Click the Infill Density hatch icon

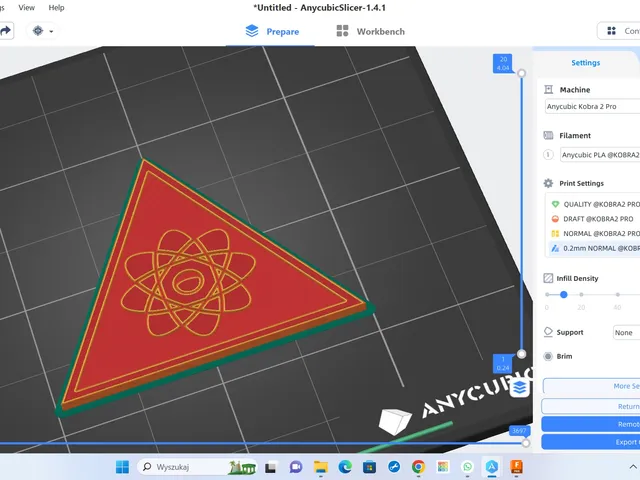[x=548, y=278]
